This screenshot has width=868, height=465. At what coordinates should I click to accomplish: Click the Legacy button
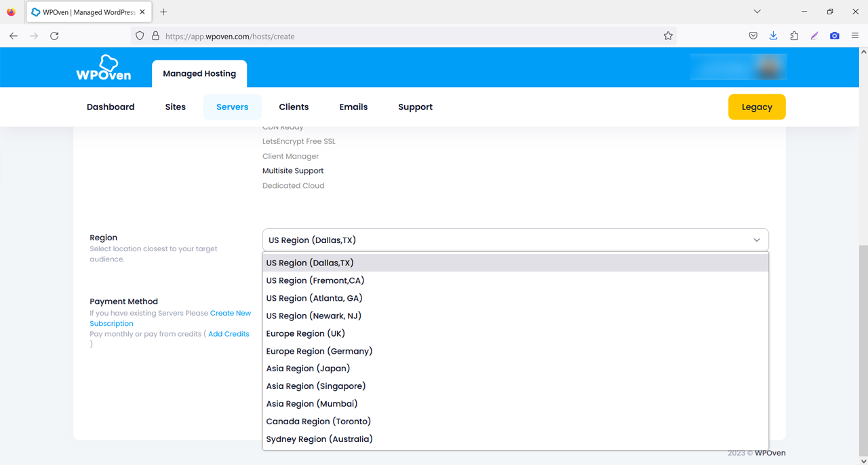point(757,107)
